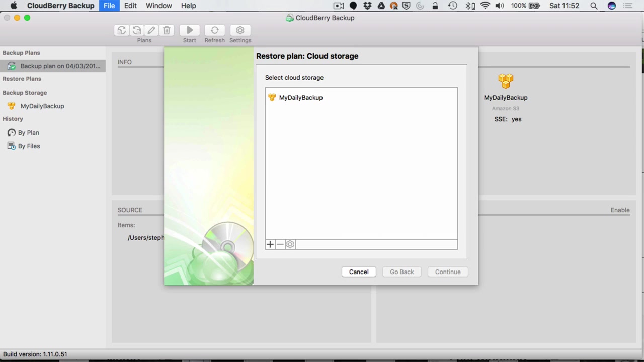Click the MyDailyBackup Amazon S3 icon in main window
644x362 pixels.
pos(506,81)
